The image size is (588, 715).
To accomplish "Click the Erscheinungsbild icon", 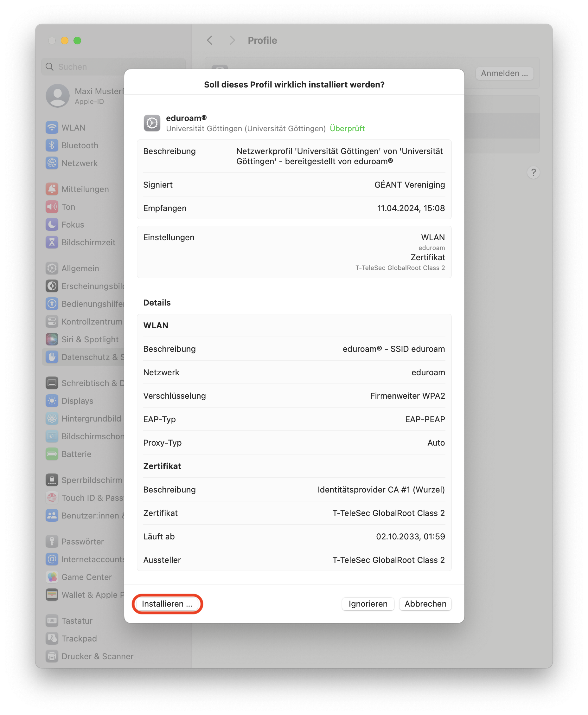I will click(x=52, y=286).
